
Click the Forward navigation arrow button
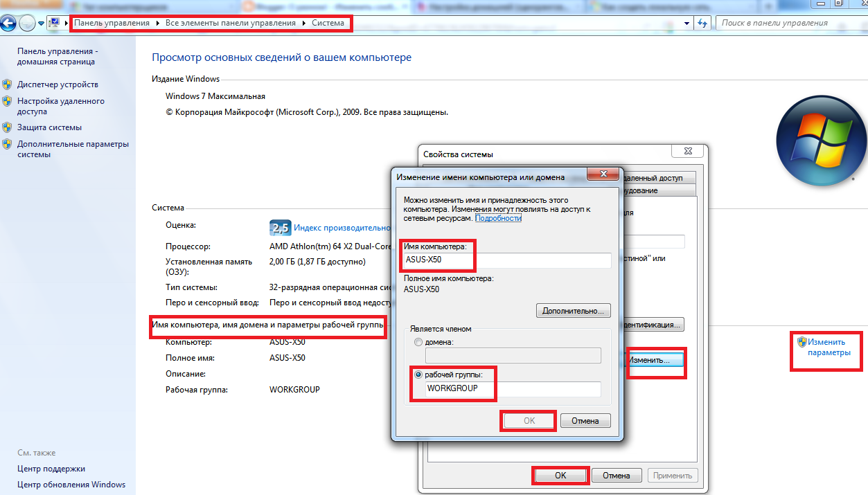click(x=27, y=23)
